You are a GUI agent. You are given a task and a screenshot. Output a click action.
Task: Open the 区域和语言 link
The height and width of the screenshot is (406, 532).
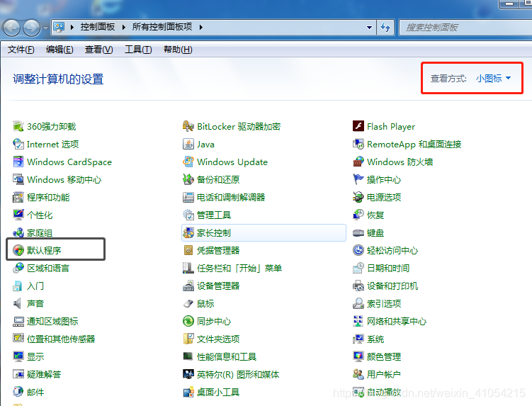pyautogui.click(x=48, y=268)
